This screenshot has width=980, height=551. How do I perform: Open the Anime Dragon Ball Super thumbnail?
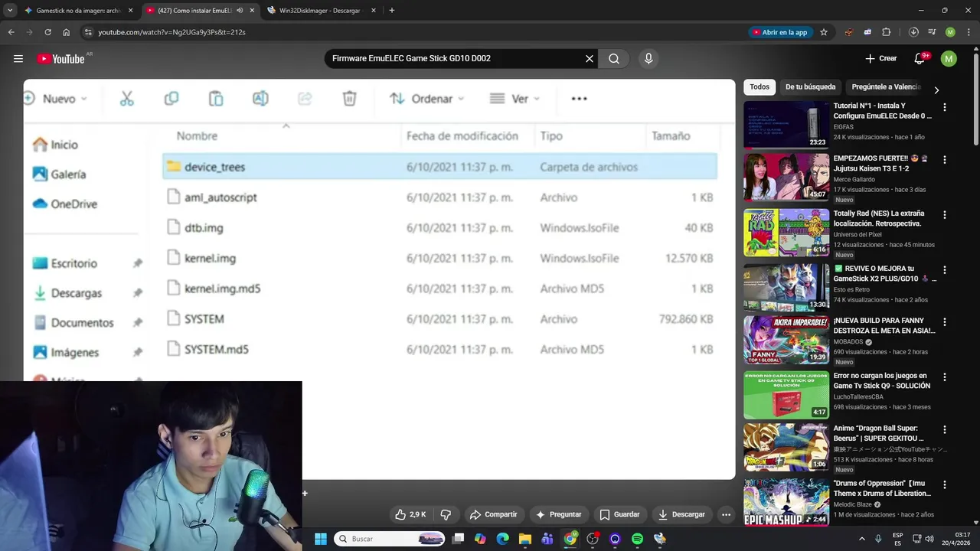[x=786, y=447]
